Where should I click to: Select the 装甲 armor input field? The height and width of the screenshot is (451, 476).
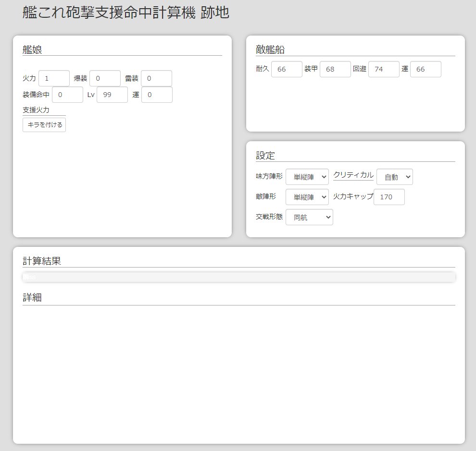tap(335, 69)
